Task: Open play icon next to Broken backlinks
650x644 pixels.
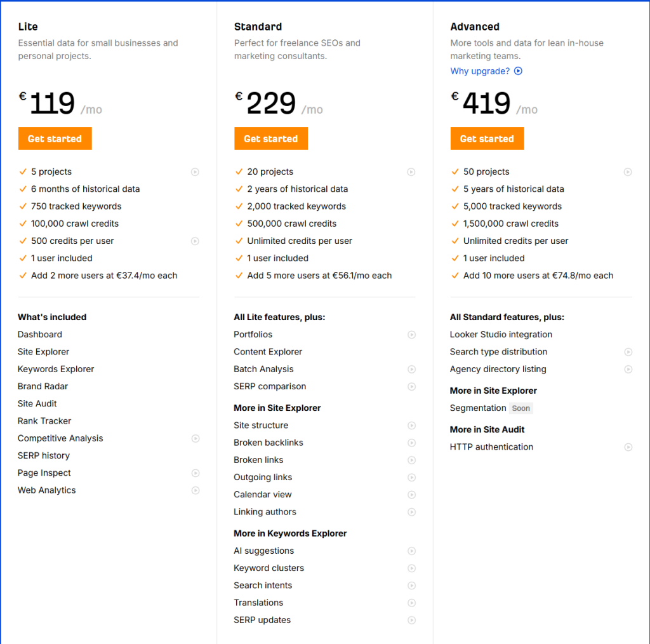Action: [x=411, y=443]
